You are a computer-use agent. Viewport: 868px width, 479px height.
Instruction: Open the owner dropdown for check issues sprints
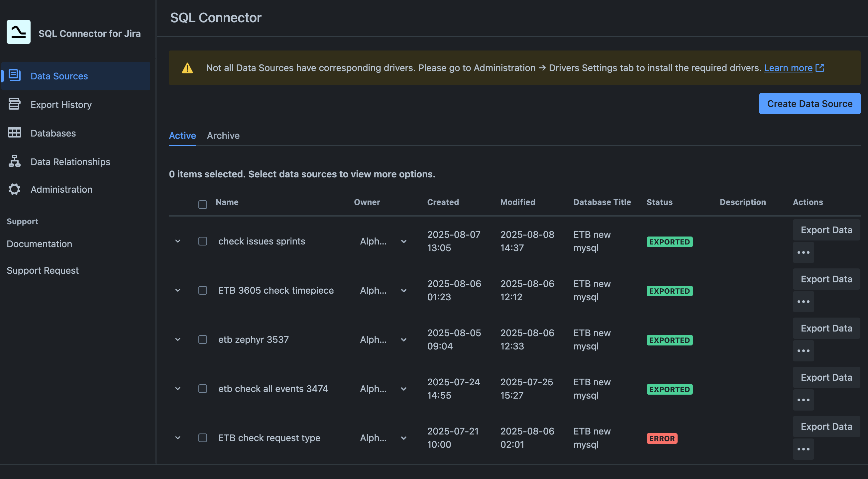(x=403, y=241)
